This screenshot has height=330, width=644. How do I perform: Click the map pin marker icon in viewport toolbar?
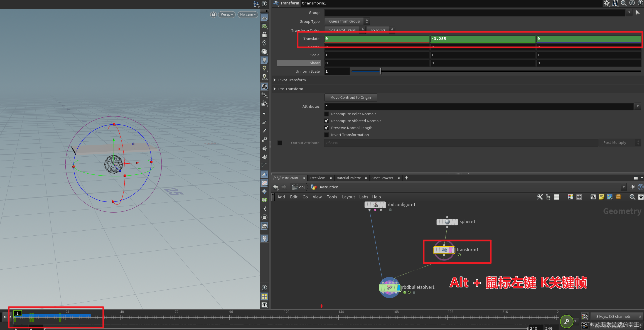point(264,238)
